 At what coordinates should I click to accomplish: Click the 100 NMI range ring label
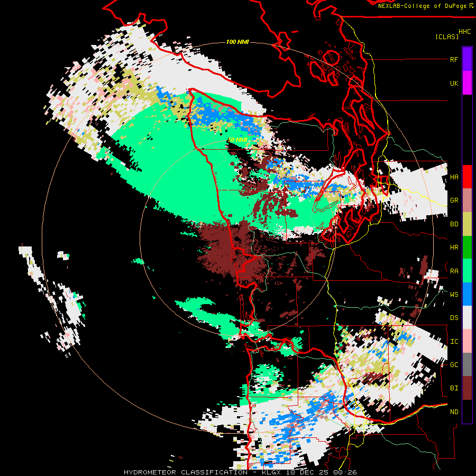tap(237, 42)
